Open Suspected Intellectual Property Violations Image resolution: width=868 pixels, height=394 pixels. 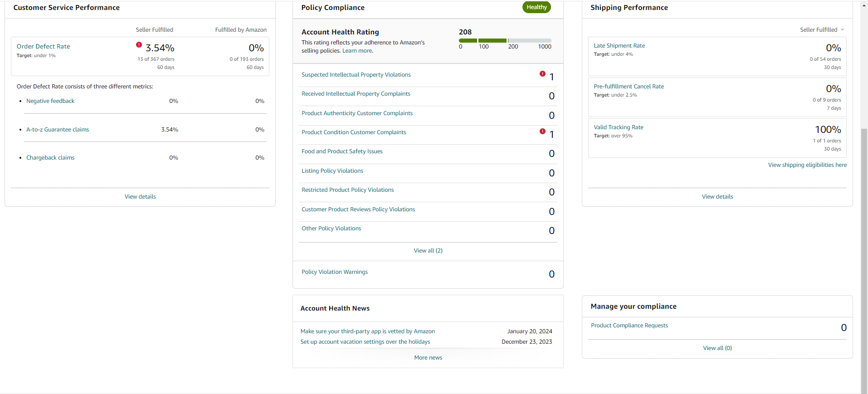coord(356,75)
